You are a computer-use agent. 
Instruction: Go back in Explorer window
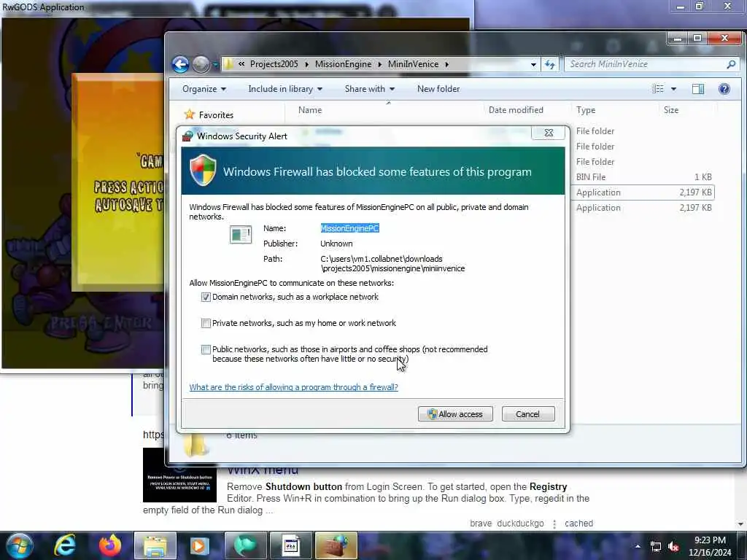pyautogui.click(x=181, y=64)
